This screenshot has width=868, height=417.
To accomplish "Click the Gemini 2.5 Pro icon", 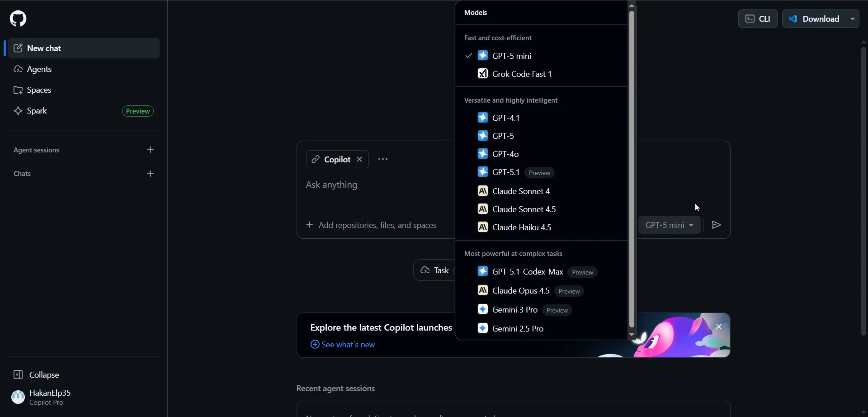I will click(483, 328).
